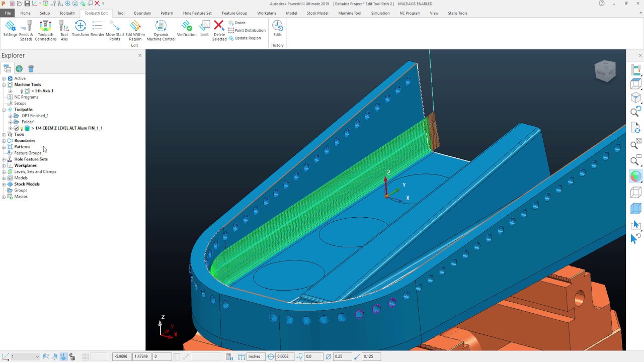Image resolution: width=644 pixels, height=362 pixels.
Task: Click Point Distribution button
Action: [x=247, y=30]
